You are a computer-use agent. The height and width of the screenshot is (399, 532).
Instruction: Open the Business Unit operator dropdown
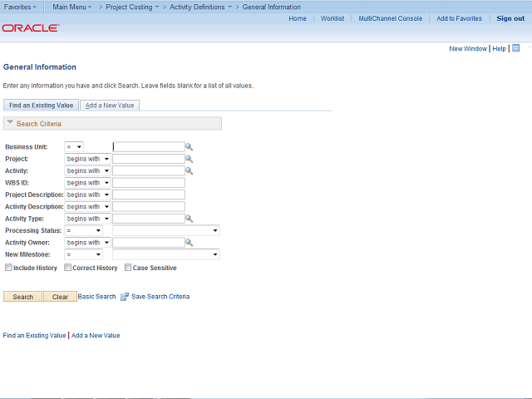(x=74, y=147)
